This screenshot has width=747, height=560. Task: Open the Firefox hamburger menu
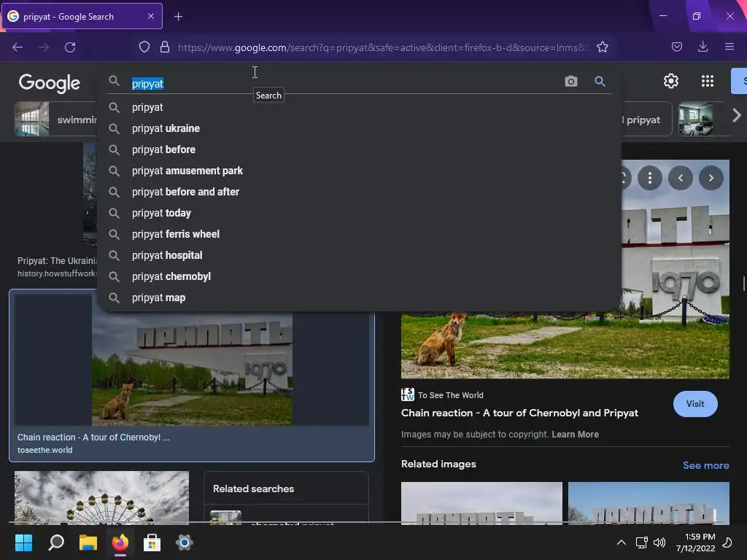pos(729,47)
